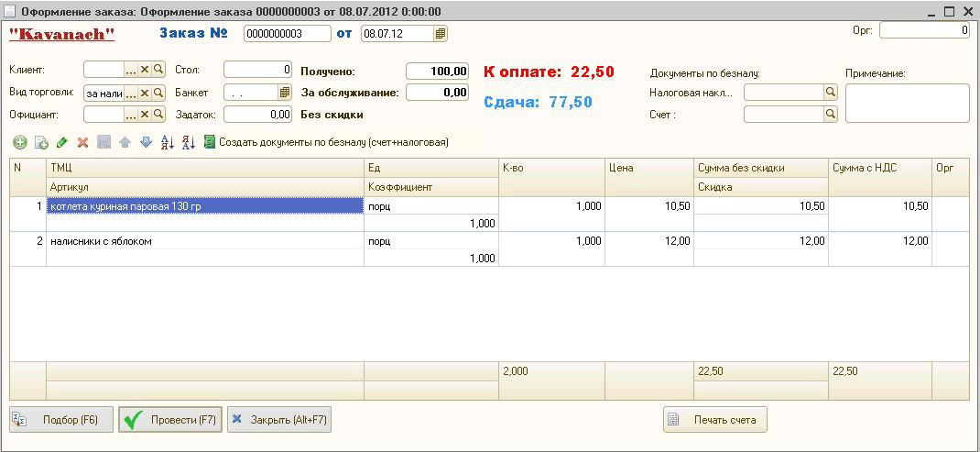
Task: Click the Печать счета button
Action: point(714,420)
